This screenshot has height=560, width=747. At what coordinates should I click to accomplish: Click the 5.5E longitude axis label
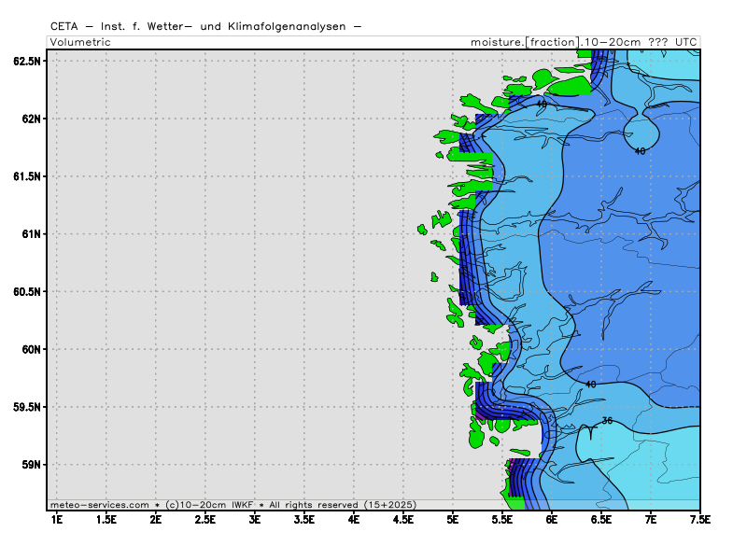pyautogui.click(x=502, y=518)
